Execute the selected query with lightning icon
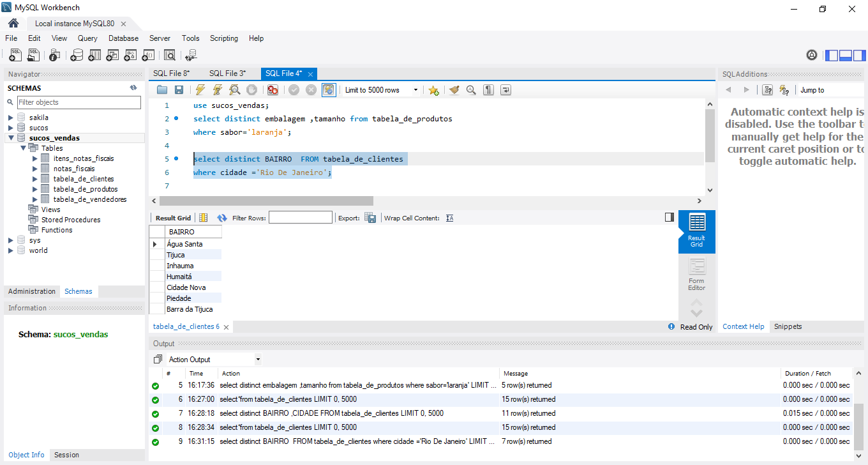Image resolution: width=868 pixels, height=465 pixels. (200, 90)
